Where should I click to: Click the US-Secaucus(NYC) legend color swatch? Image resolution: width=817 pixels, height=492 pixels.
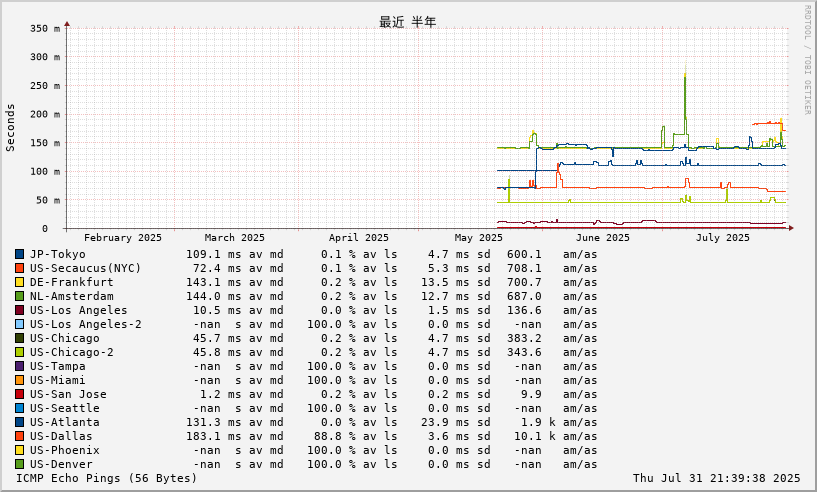click(x=19, y=268)
